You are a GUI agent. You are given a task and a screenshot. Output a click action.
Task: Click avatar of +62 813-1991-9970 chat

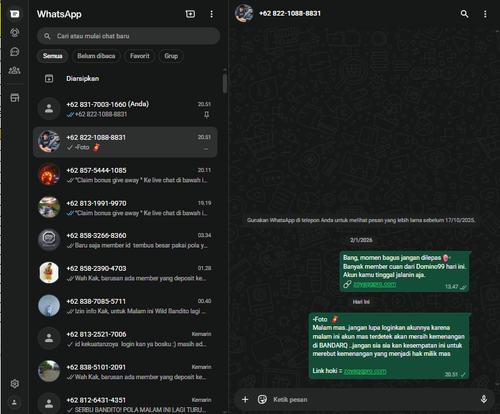49,207
